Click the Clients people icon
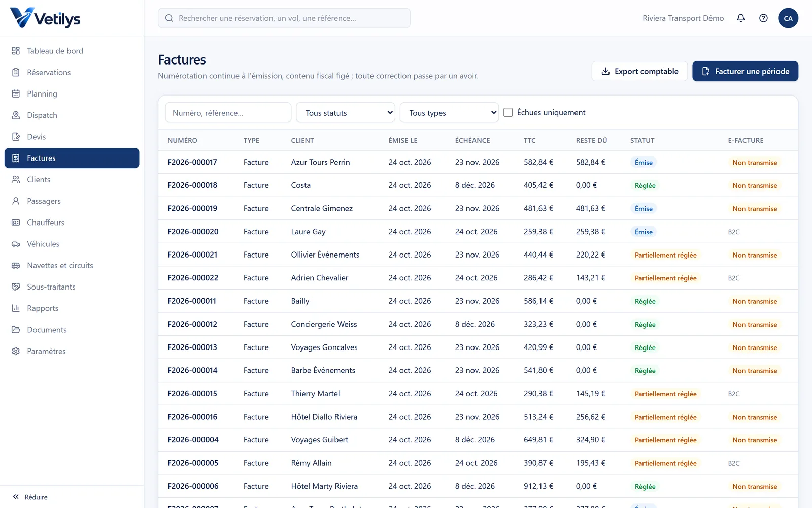This screenshot has height=508, width=812. click(16, 179)
